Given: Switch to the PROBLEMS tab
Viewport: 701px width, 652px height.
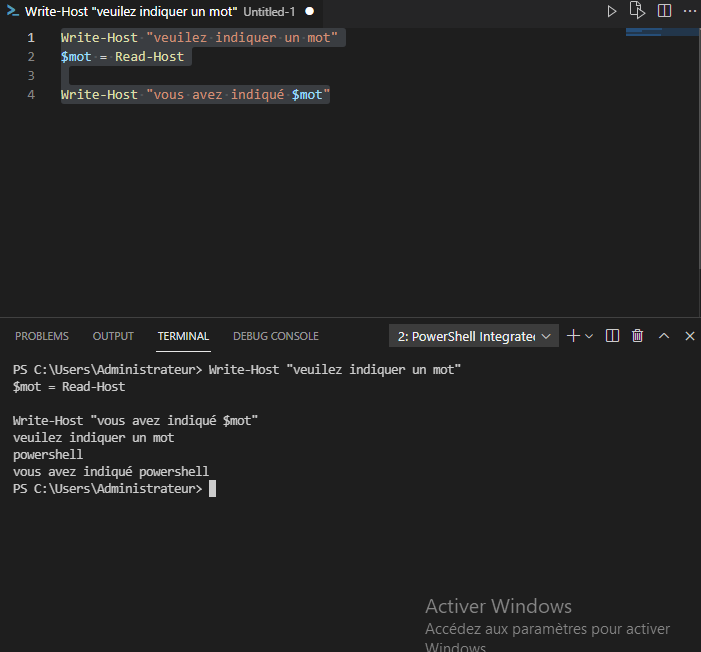Looking at the screenshot, I should pyautogui.click(x=42, y=336).
